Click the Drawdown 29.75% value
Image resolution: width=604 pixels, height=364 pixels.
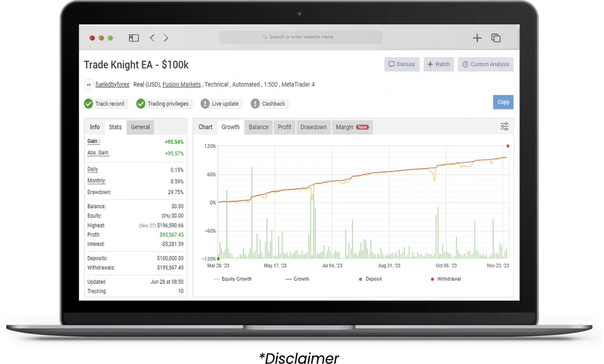175,192
